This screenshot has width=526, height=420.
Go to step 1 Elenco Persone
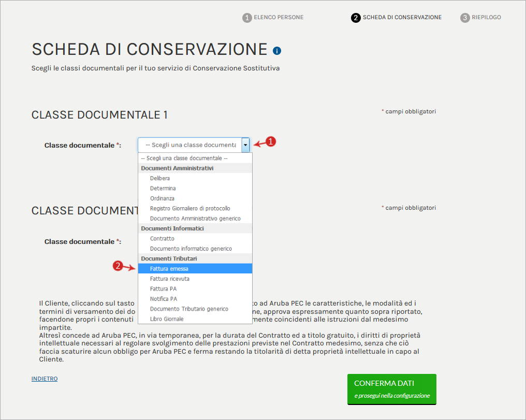tap(273, 18)
